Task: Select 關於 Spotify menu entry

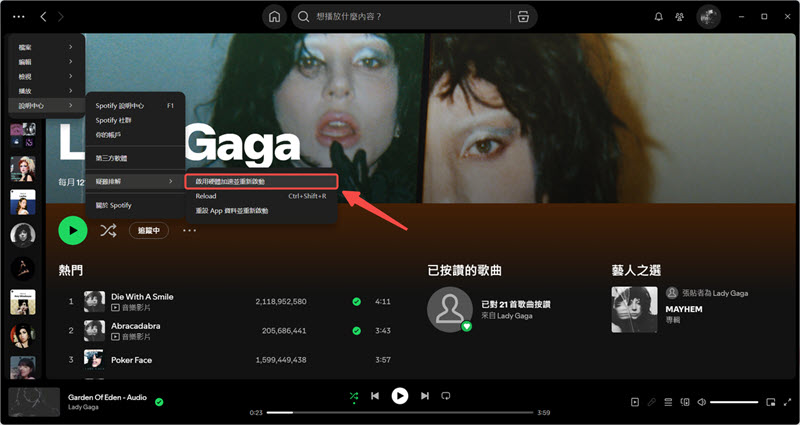Action: pyautogui.click(x=135, y=205)
